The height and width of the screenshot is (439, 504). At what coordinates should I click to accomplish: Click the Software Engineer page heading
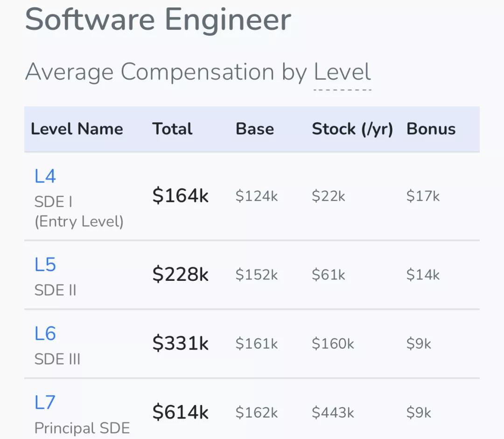[x=158, y=20]
